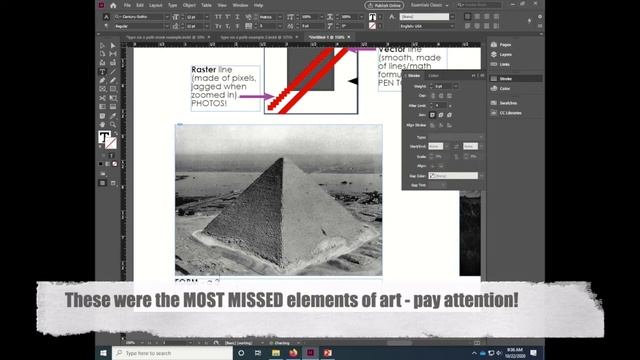Select the Pencil tool
Viewport: 640px width, 360px height.
tap(113, 80)
